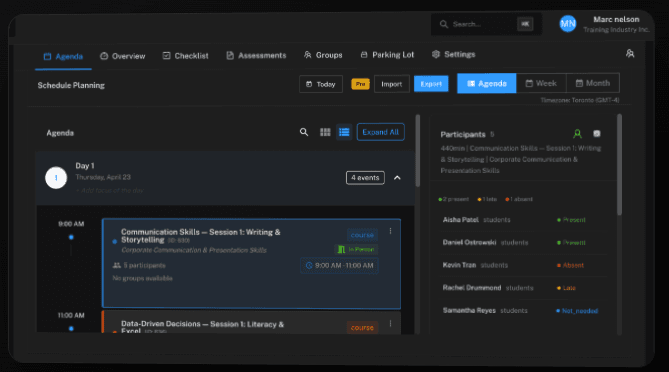The height and width of the screenshot is (372, 669).
Task: Click the Pro badge
Action: click(x=361, y=84)
